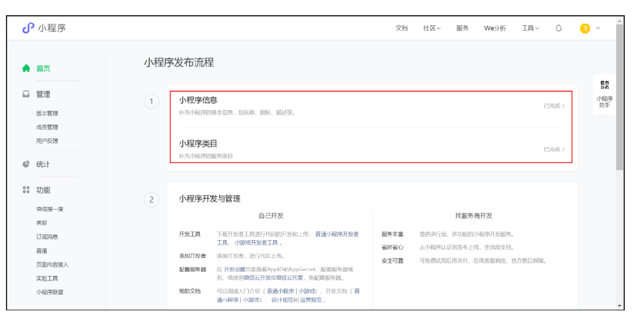
Task: Click the grid icon beside 功能
Action: pyautogui.click(x=26, y=190)
